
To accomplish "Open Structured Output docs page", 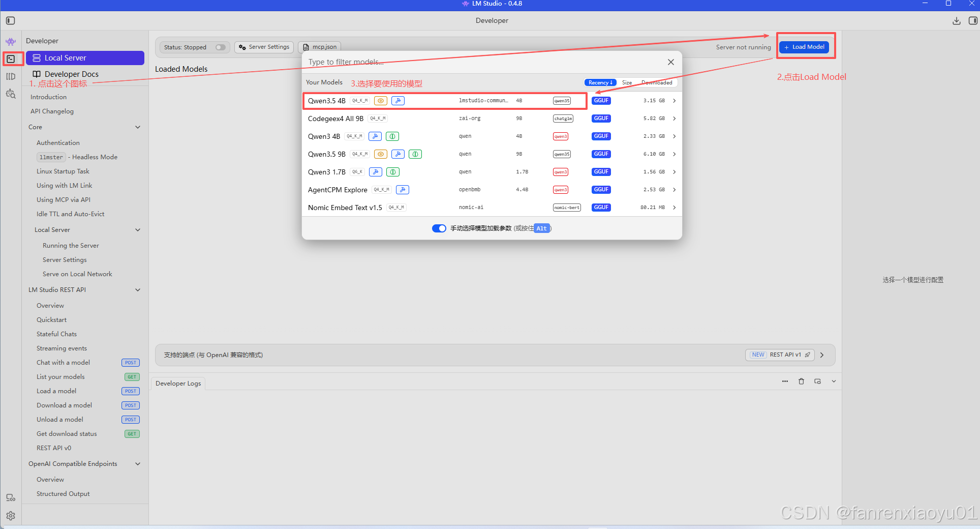I will (x=63, y=494).
